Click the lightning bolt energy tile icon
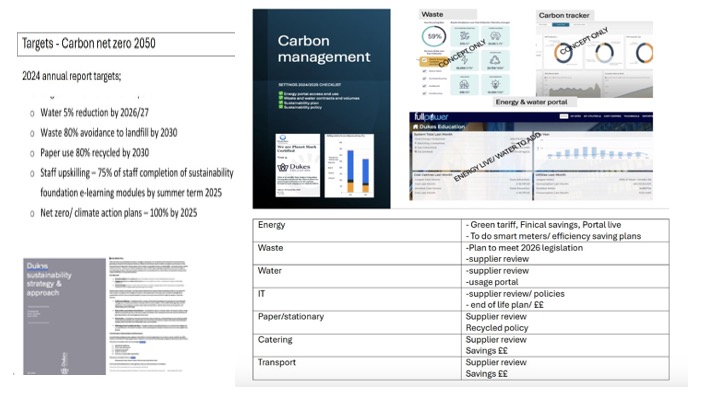This screenshot has height=405, width=720. [464, 60]
